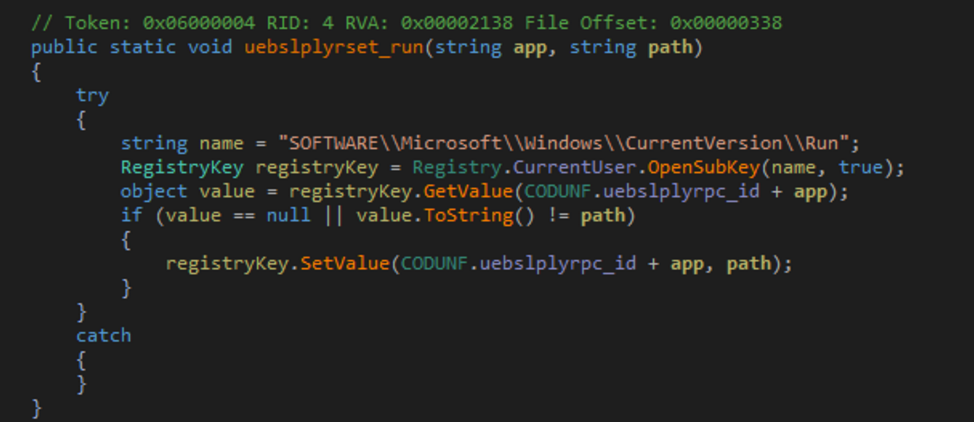Viewport: 974px width, 422px height.
Task: Click CODUNF class on the SetValue line
Action: [x=434, y=264]
